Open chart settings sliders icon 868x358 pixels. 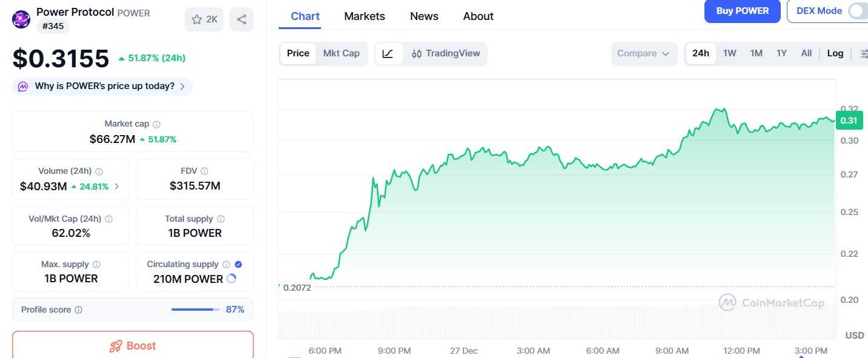864,53
